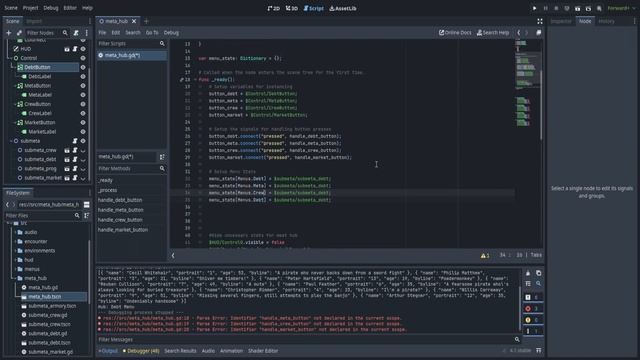The width and height of the screenshot is (640, 360).
Task: Go to previous edited document arrow
Action: click(x=519, y=33)
